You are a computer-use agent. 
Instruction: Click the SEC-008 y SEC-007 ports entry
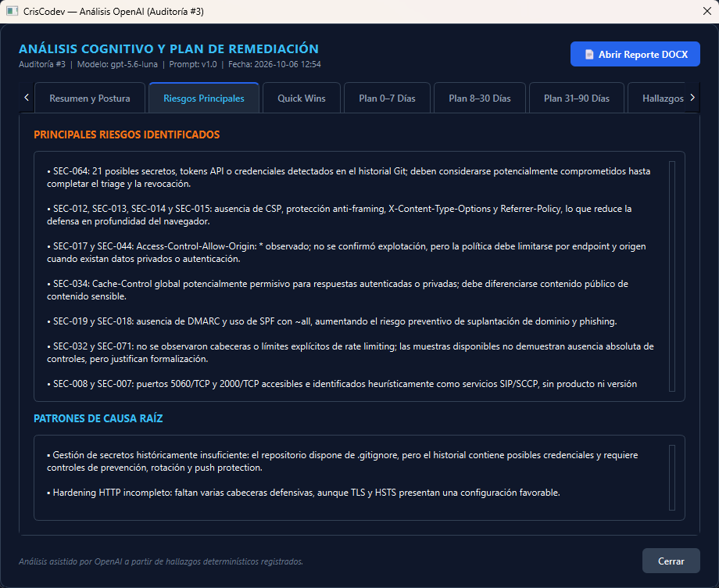tap(342, 384)
